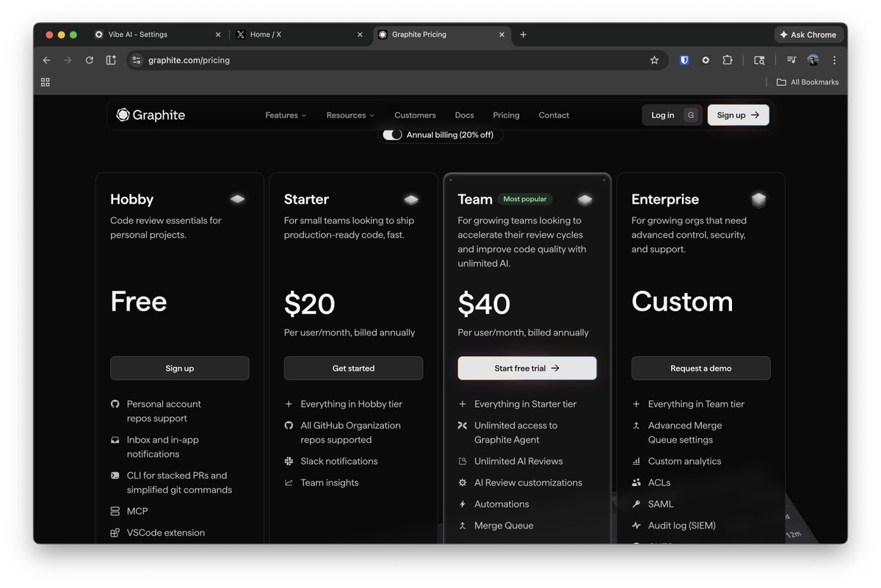Click Slack icon beside Slack notifications
Image resolution: width=881 pixels, height=588 pixels.
click(x=289, y=461)
